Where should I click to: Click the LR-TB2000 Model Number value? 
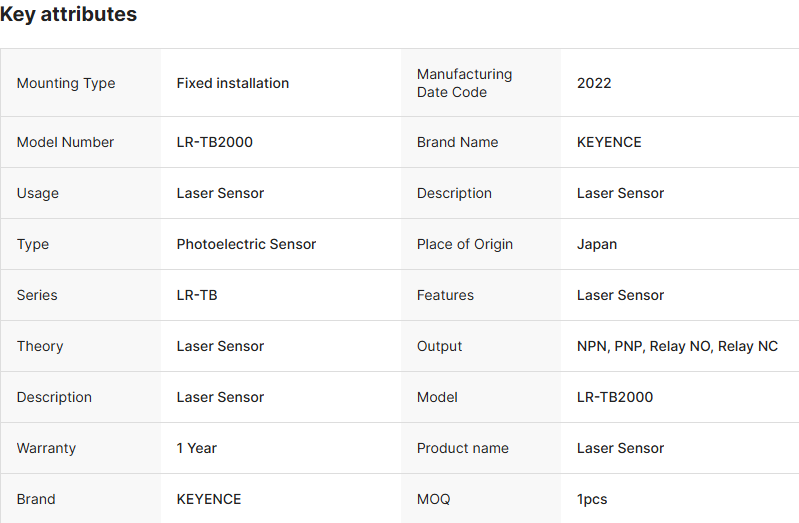tap(215, 142)
